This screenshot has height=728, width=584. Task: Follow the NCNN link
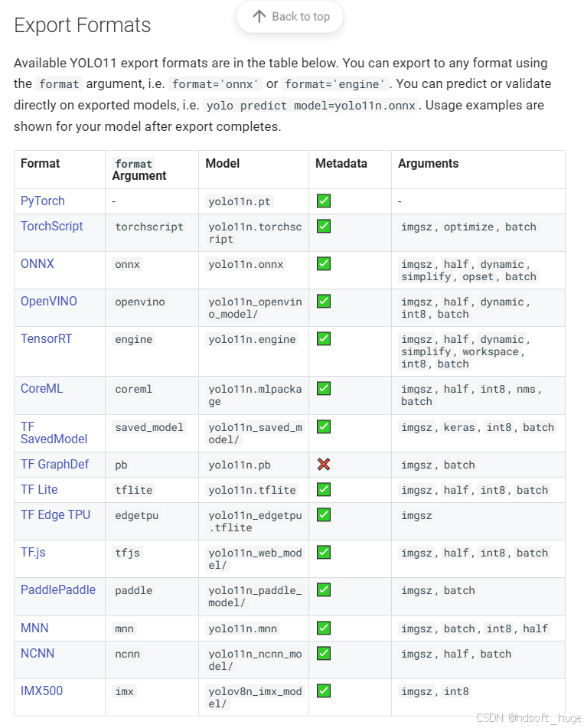[x=38, y=653]
